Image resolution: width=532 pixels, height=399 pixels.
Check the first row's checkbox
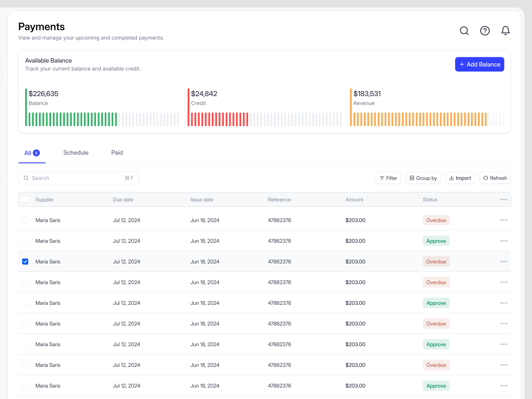[25, 220]
